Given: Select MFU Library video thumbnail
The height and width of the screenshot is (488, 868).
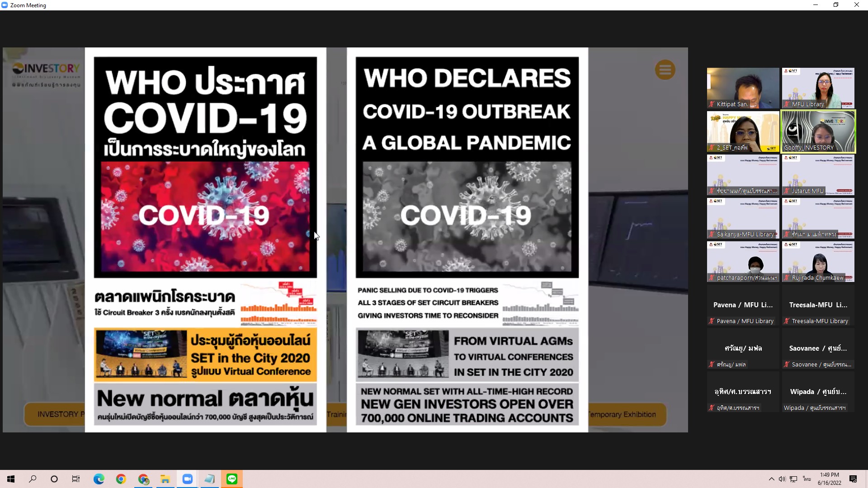Looking at the screenshot, I should pos(818,88).
